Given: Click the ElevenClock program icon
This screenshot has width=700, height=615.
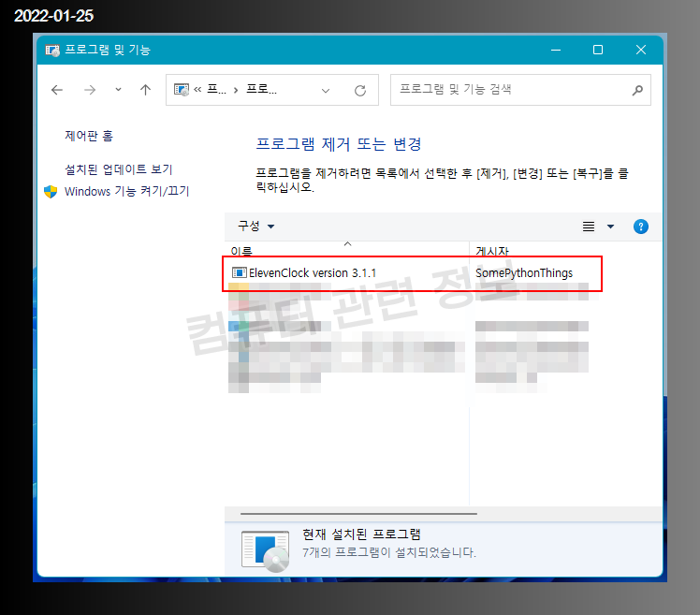Looking at the screenshot, I should (240, 272).
